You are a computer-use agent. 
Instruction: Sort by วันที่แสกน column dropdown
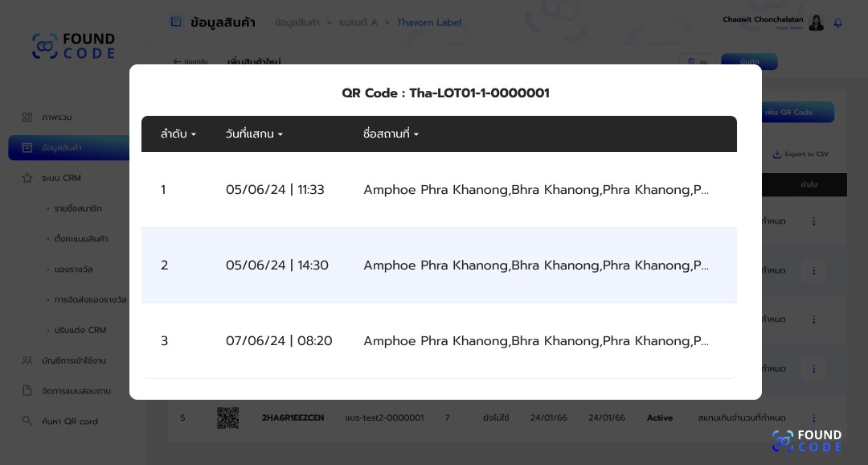tap(254, 134)
